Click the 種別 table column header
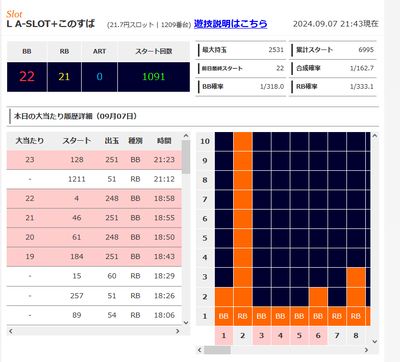The height and width of the screenshot is (362, 400). tap(135, 141)
